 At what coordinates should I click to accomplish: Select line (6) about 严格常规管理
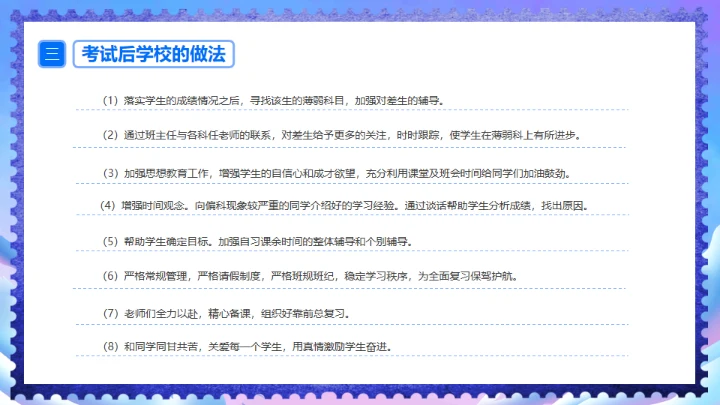point(311,276)
